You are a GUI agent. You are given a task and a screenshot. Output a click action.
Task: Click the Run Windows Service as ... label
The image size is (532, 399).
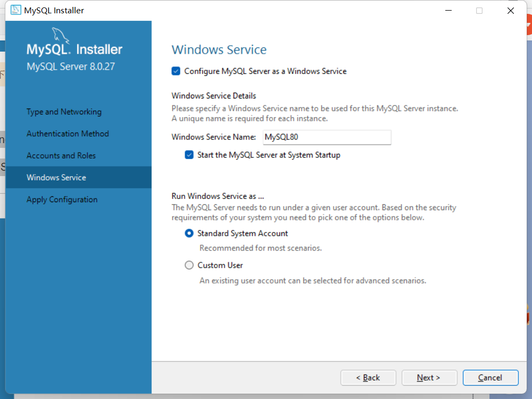(x=218, y=196)
